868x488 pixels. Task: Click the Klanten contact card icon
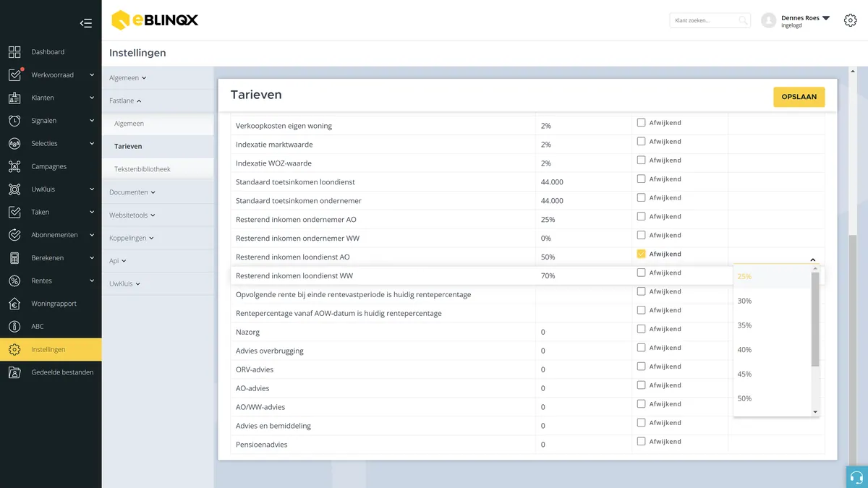(14, 98)
